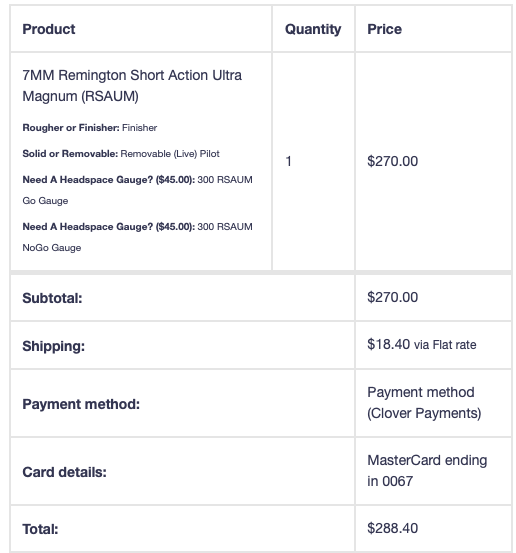This screenshot has width=516, height=553.
Task: Click the $18.40 via Flat rate text
Action: [x=422, y=344]
